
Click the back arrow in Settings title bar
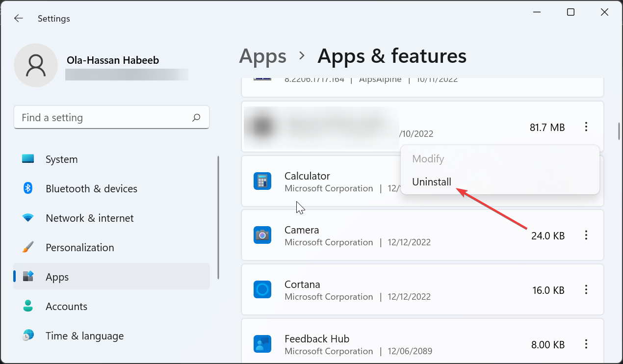click(18, 19)
